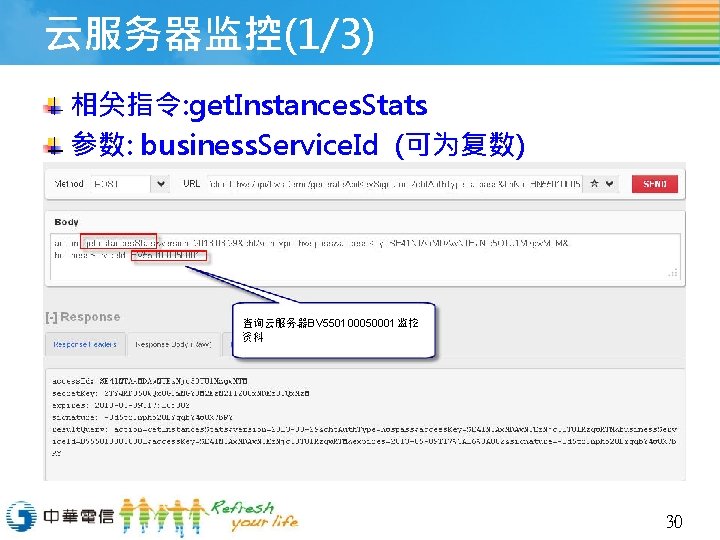The height and width of the screenshot is (540, 720).
Task: Click the accessId line in response
Action: coord(150,381)
